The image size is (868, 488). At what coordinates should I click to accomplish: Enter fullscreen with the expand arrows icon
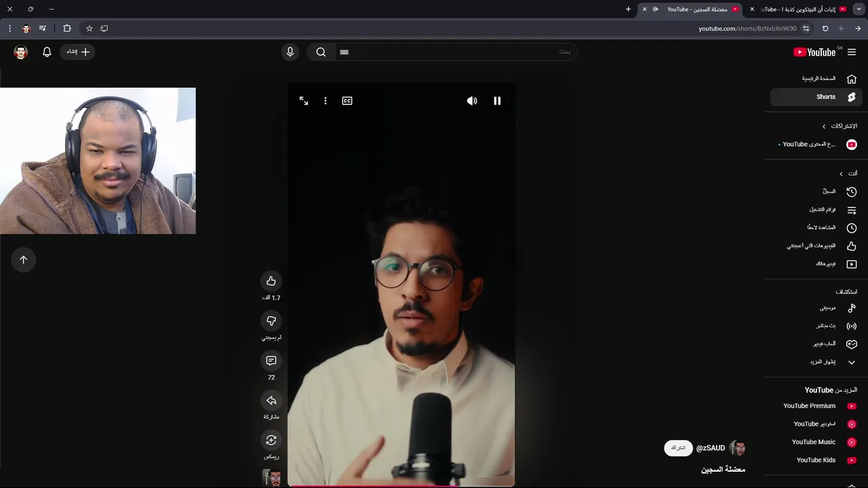point(304,100)
